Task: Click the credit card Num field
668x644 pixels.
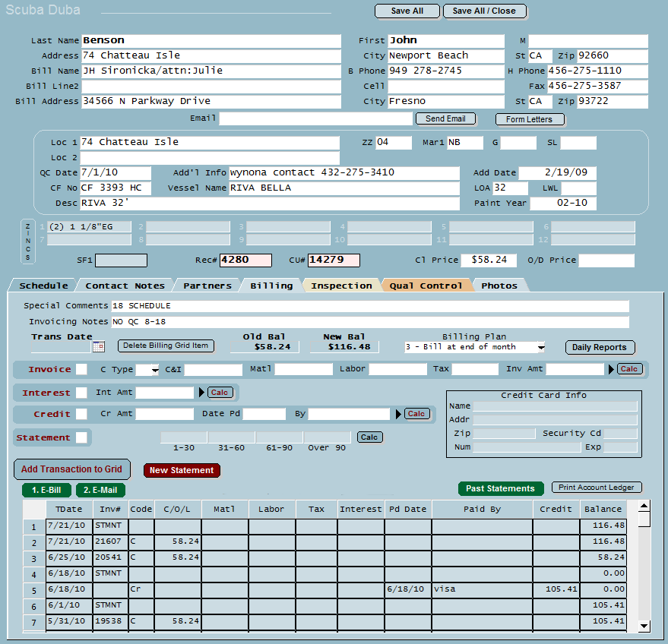Action: [x=527, y=447]
